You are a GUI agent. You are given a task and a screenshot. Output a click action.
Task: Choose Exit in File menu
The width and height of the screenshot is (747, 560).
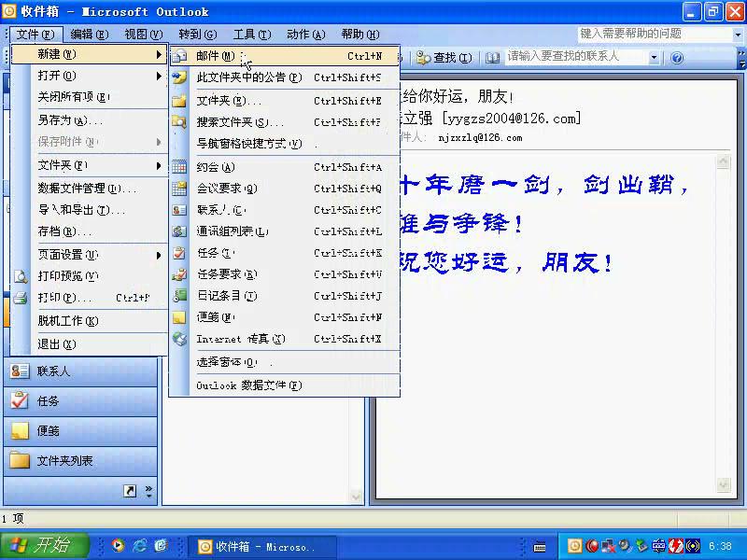click(x=89, y=343)
